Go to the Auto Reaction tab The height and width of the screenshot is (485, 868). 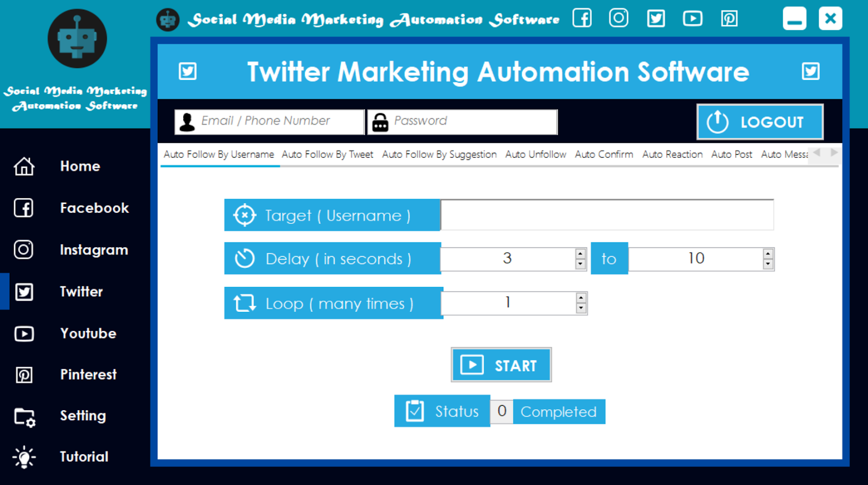[x=673, y=154]
